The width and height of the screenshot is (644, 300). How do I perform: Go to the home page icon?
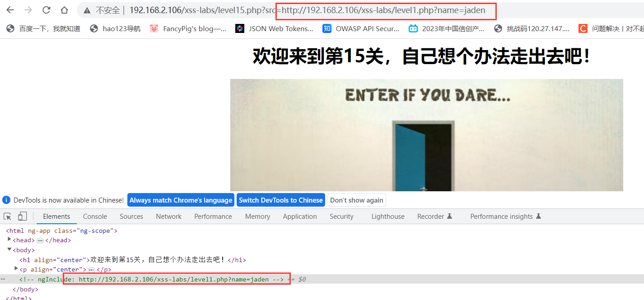coord(64,10)
